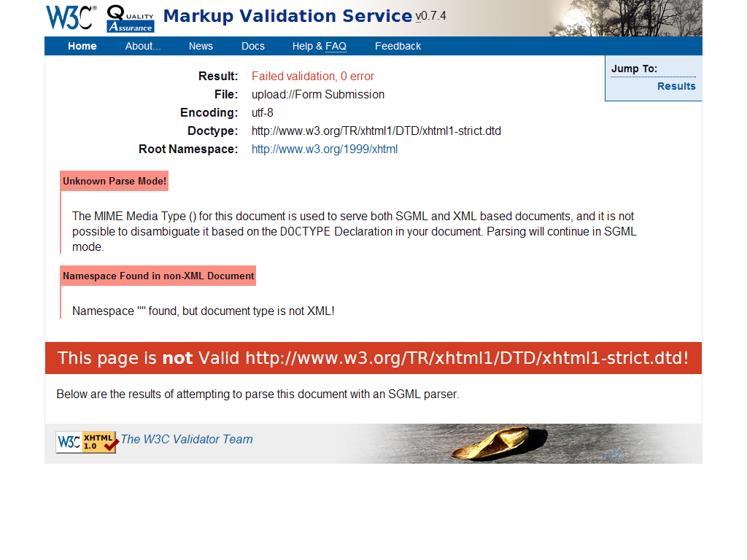Click the 'Namespace "" found' message text
Image resolution: width=747 pixels, height=560 pixels.
pos(204,311)
